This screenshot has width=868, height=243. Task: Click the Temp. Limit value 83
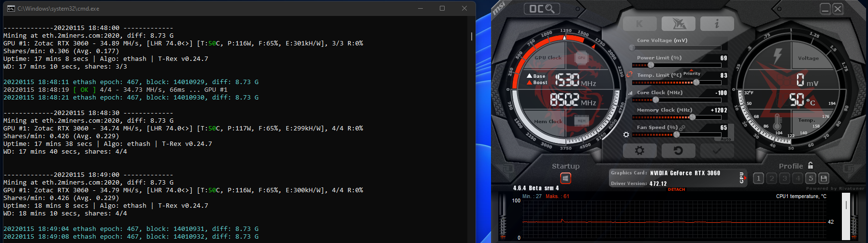click(x=723, y=75)
